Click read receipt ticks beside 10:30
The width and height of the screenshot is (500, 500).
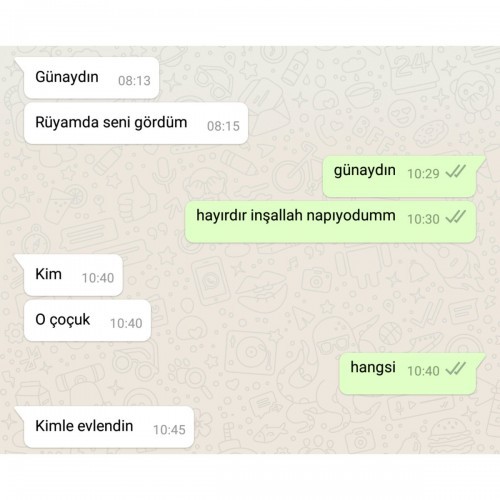pyautogui.click(x=455, y=217)
